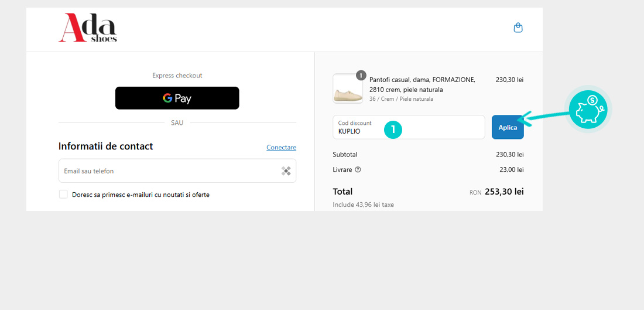Click the Express checkout label
Screen dimensions: 644x310
point(177,76)
